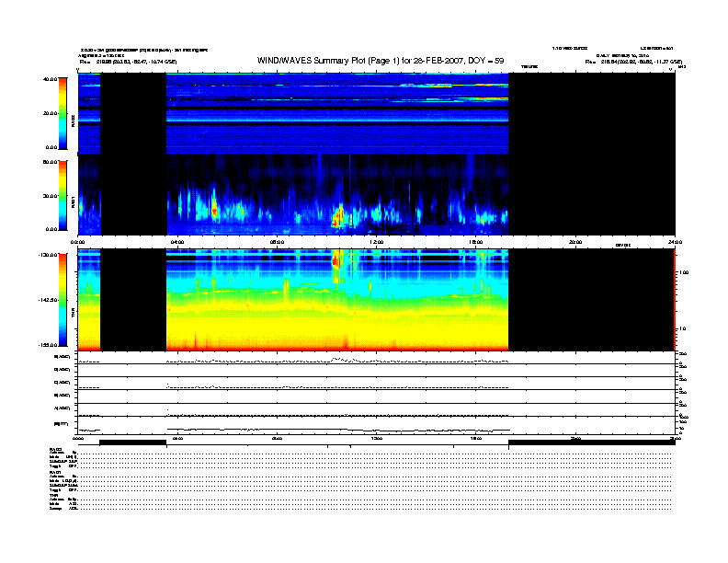Click the red burst near 05:30 in second spectrogram
Image resolution: width=728 pixels, height=563 pixels.
(x=214, y=211)
